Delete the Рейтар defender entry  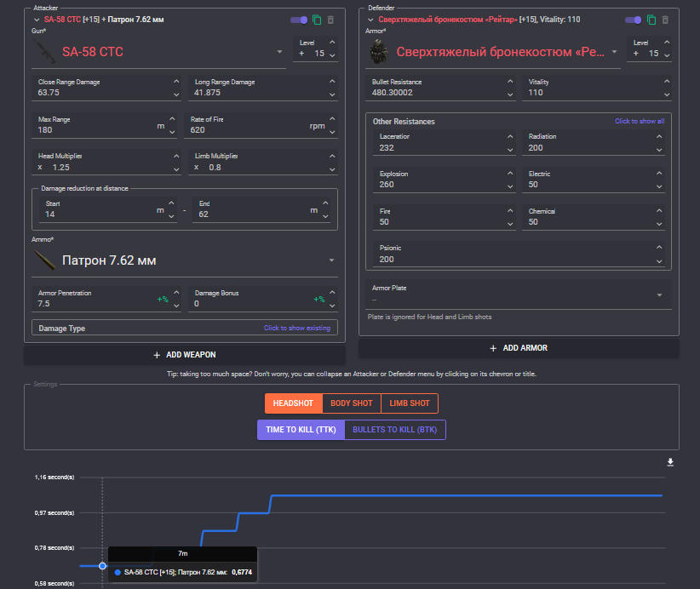pos(665,20)
